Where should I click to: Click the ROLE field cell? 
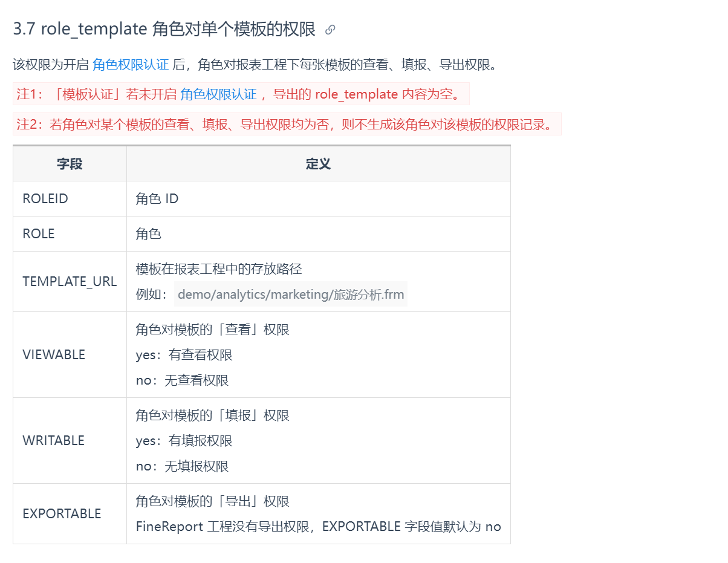click(70, 233)
